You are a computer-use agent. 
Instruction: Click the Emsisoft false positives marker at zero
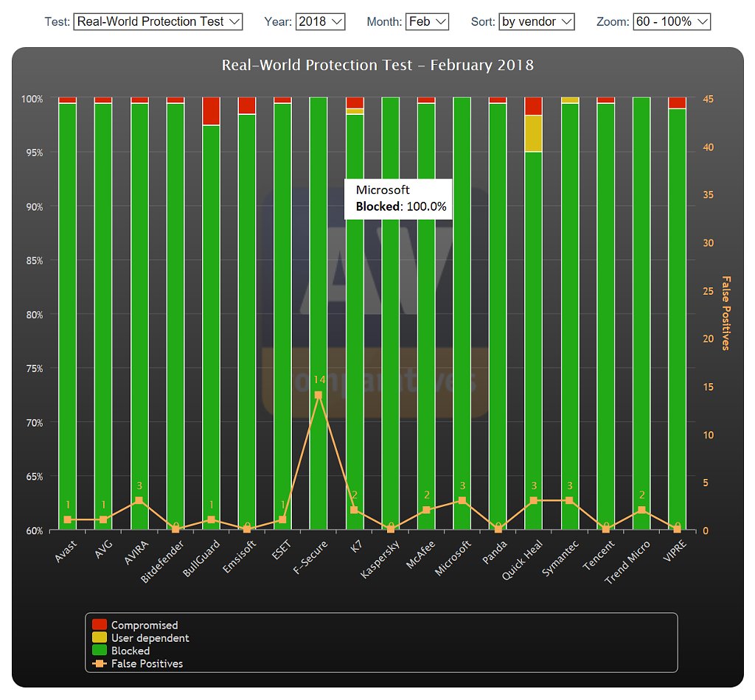click(247, 529)
